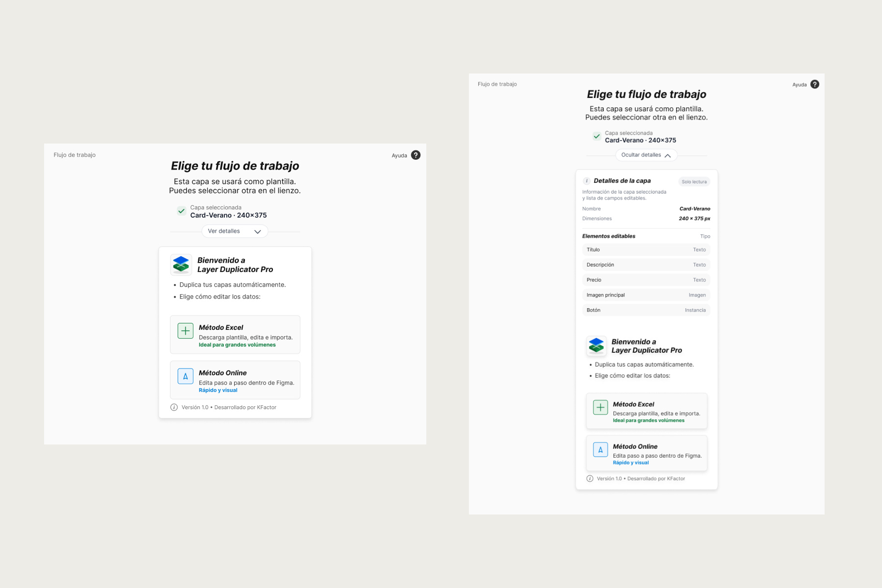Click the 'Ideal para grandes volúmenes' text in the left panel

[237, 345]
